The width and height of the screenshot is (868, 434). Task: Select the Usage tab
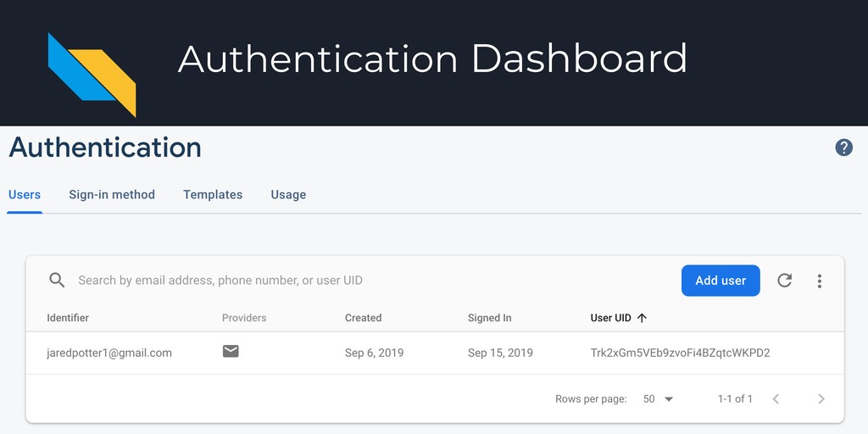[288, 195]
